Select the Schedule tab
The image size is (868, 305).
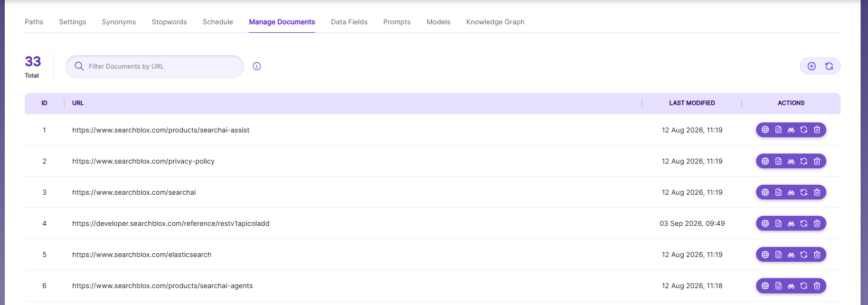click(218, 22)
